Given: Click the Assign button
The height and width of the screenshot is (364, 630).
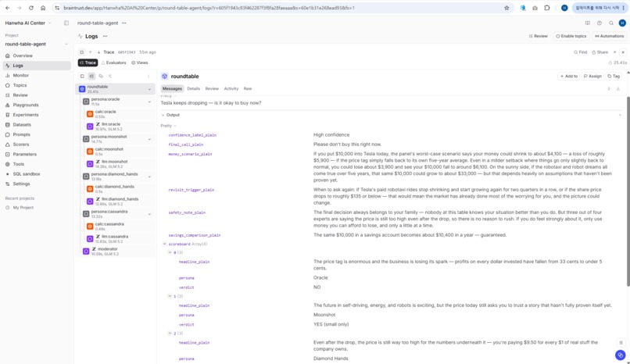Looking at the screenshot, I should pyautogui.click(x=592, y=77).
